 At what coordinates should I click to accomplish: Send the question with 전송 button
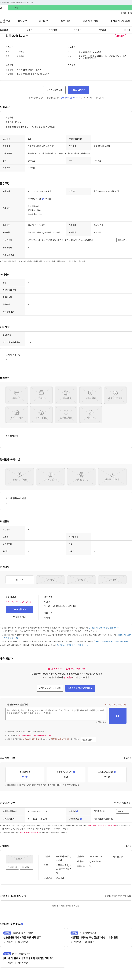[118, 716]
